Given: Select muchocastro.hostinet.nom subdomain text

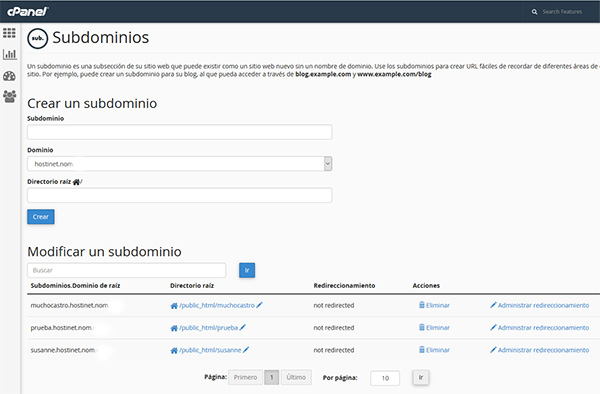Looking at the screenshot, I should [x=69, y=305].
